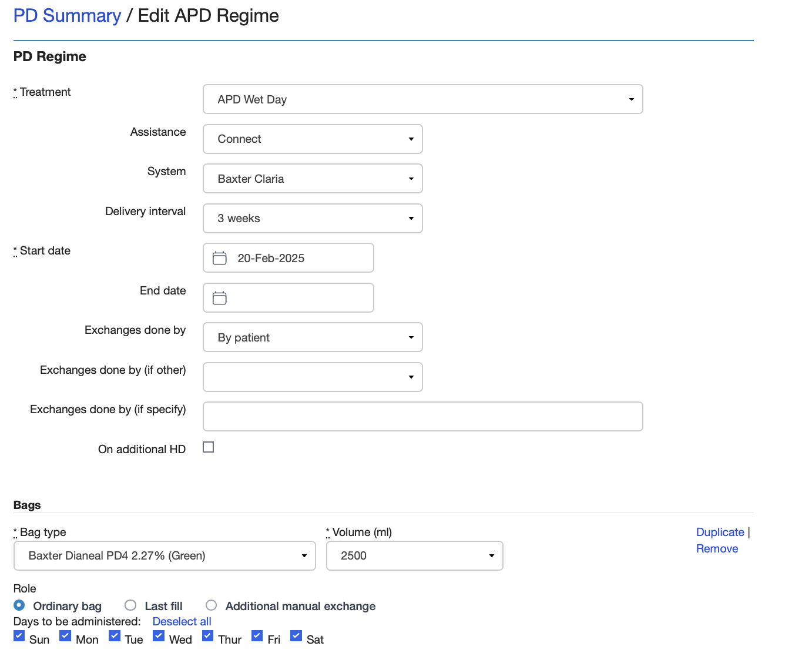
Task: Open the System dropdown showing Baxter Claria
Action: click(411, 178)
